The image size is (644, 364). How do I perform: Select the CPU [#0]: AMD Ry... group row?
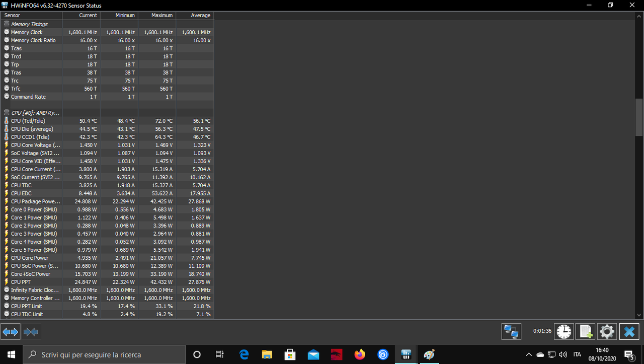coord(107,113)
